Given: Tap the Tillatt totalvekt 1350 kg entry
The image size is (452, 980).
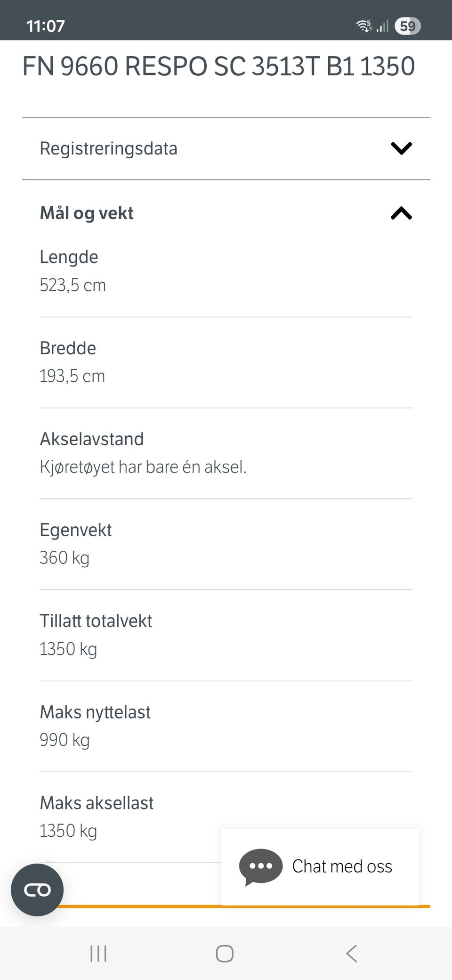Looking at the screenshot, I should click(x=226, y=635).
